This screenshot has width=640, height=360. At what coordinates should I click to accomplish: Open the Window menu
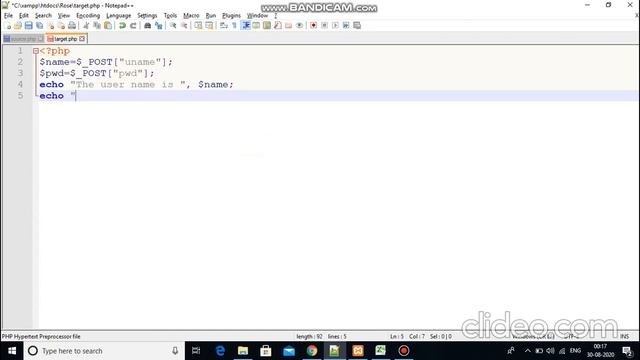point(257,16)
